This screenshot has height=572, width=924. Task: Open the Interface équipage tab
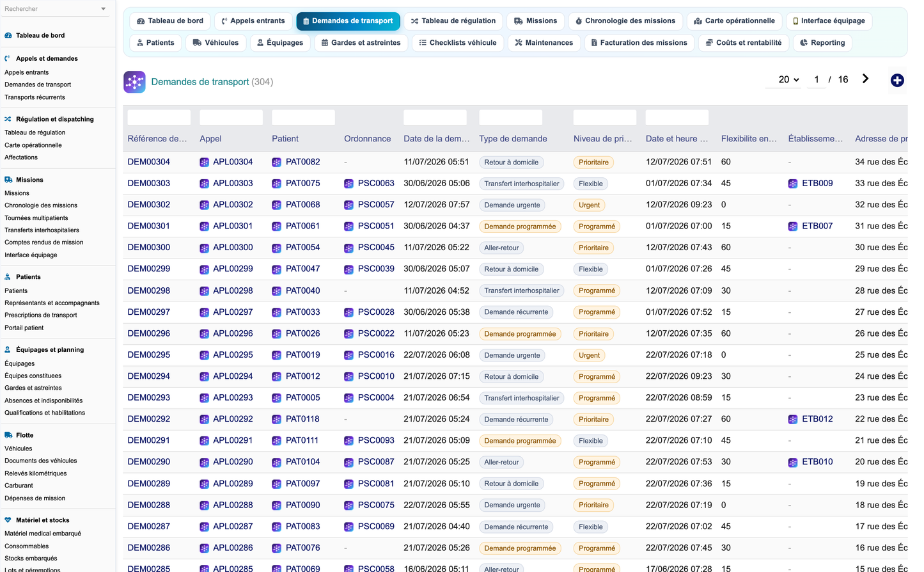pos(829,21)
